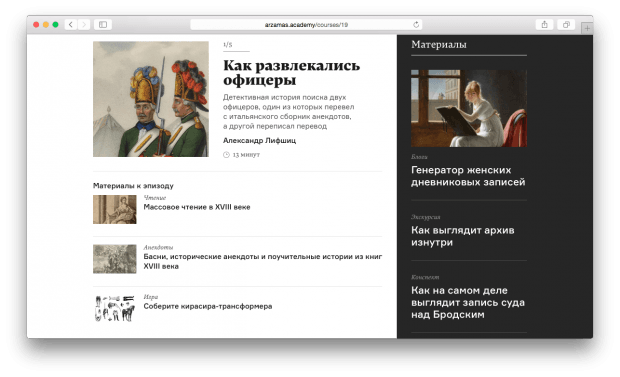Open Как на самом деле выглядит запись суда
The image size is (620, 377).
point(468,302)
